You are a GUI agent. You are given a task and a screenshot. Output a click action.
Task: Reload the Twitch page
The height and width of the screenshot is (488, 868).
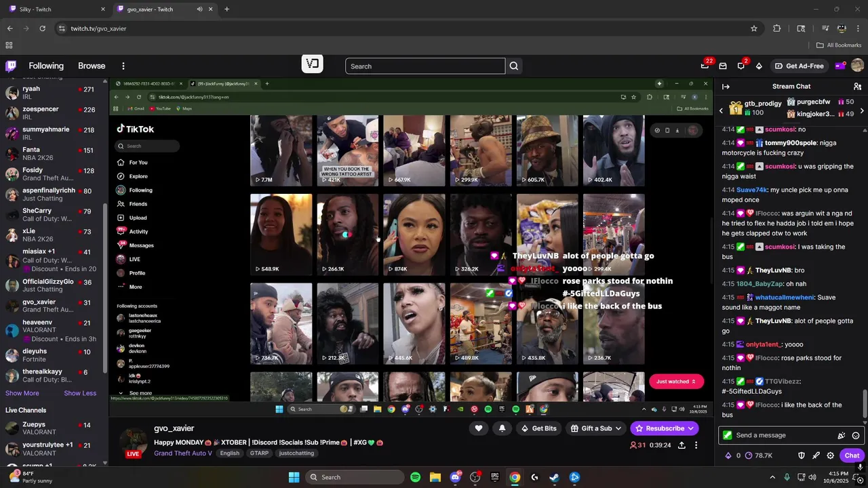42,28
